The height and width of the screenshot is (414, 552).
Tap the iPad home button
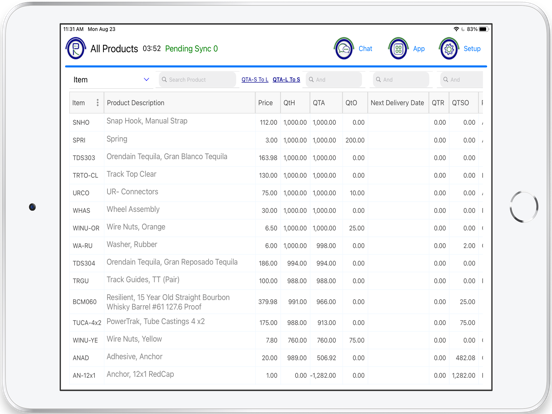(524, 207)
